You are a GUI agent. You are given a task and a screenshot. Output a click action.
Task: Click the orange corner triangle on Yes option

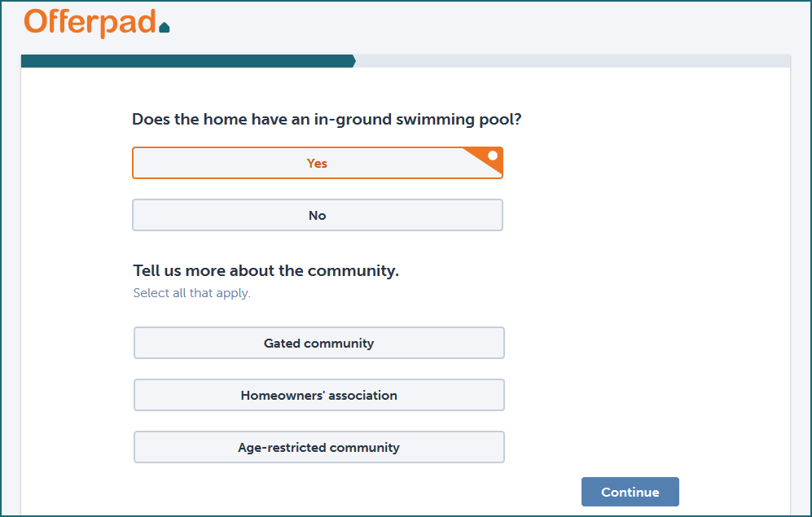pyautogui.click(x=487, y=160)
